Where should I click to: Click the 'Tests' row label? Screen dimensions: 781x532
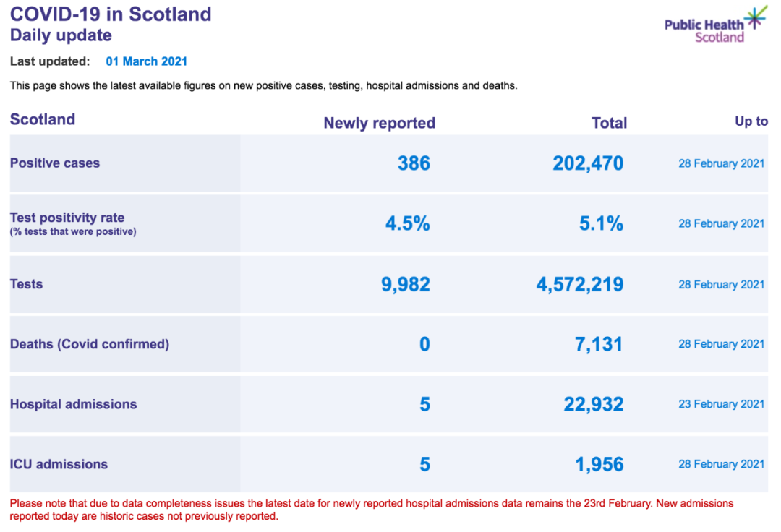[27, 284]
